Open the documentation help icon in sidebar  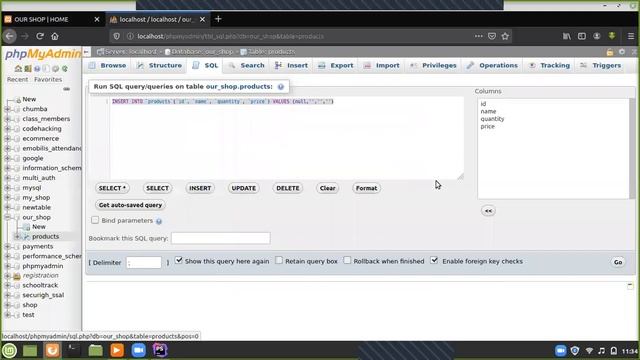pyautogui.click(x=37, y=69)
